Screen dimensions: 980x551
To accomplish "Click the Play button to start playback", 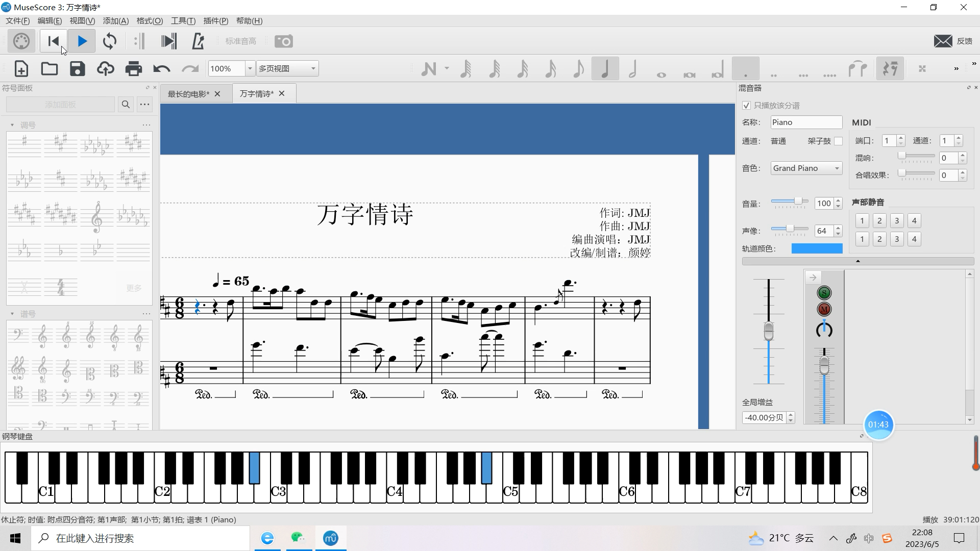I will [82, 41].
